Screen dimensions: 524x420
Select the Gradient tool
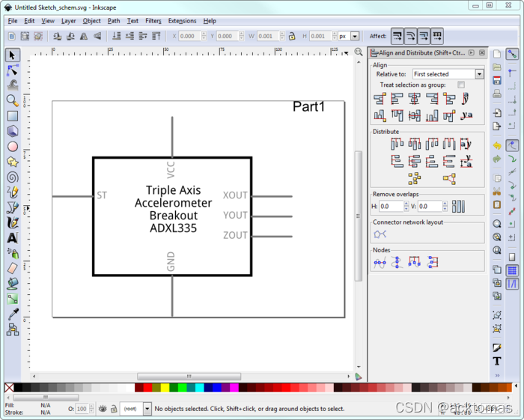coord(13,299)
